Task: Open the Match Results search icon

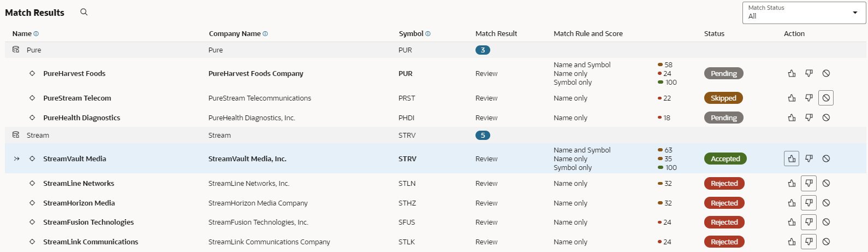Action: tap(84, 12)
